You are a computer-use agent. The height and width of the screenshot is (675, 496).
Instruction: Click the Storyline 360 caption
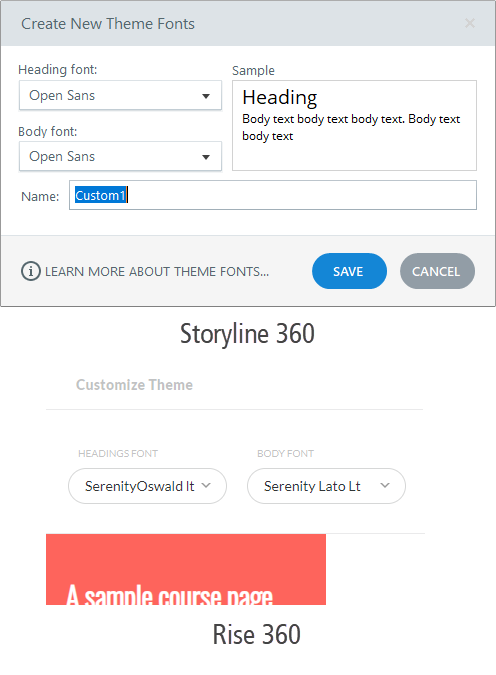(247, 334)
